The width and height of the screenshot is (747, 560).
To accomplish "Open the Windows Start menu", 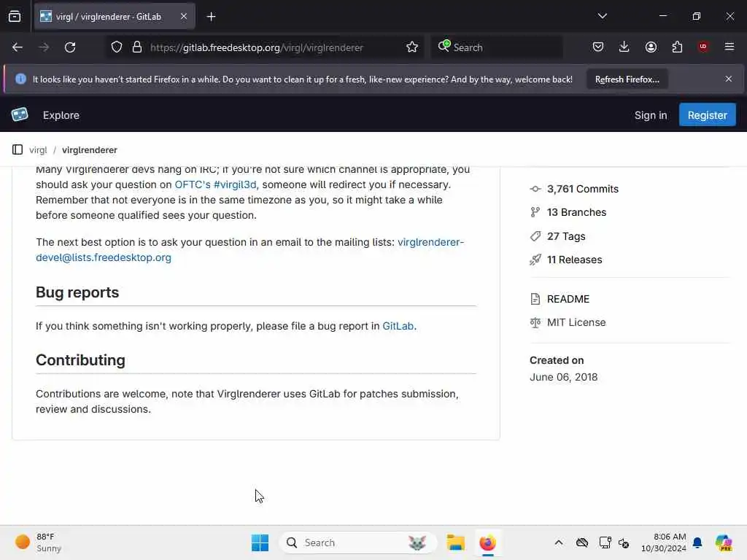I will [x=260, y=542].
